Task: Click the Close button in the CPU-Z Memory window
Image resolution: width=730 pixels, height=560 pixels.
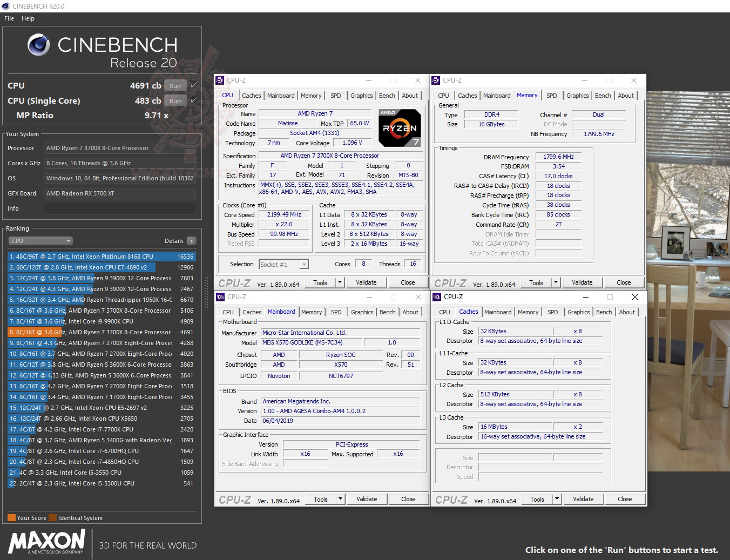Action: [x=624, y=282]
